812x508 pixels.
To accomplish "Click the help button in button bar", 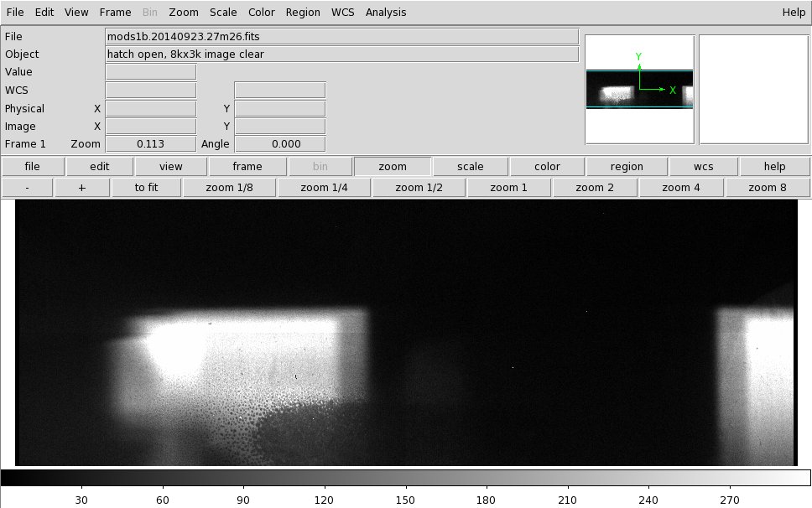I will click(x=775, y=167).
